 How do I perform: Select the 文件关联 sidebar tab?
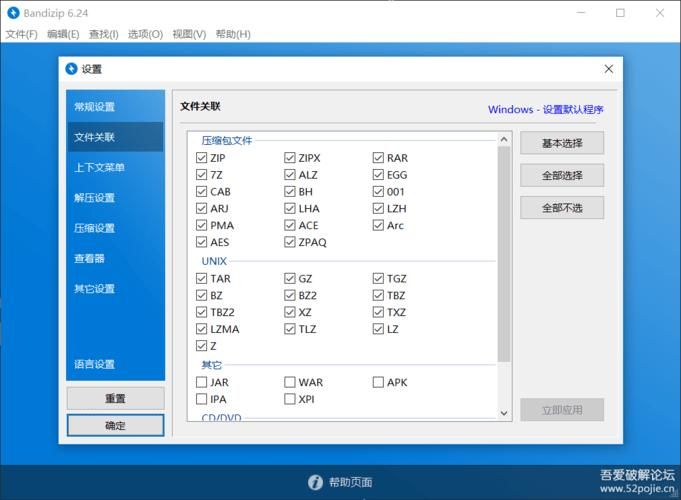[x=116, y=137]
